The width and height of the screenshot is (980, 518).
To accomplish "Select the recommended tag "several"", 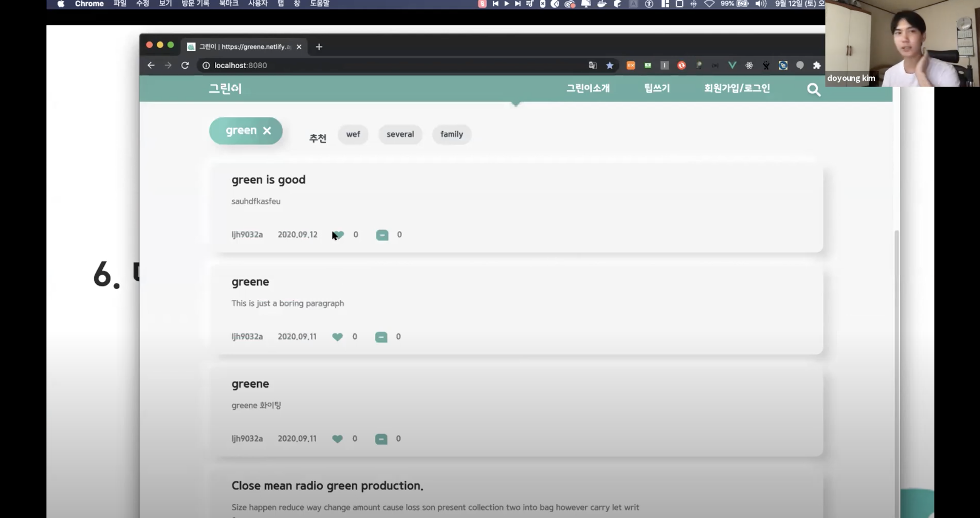I will (400, 134).
